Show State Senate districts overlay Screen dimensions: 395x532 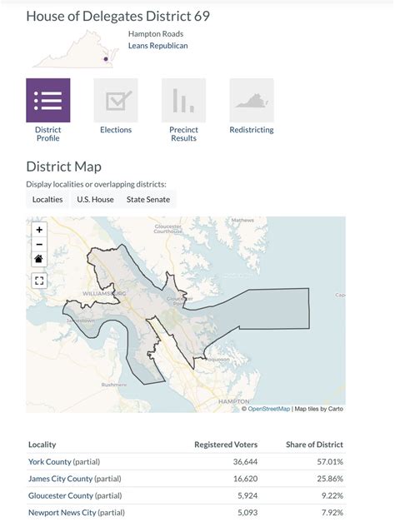point(148,200)
